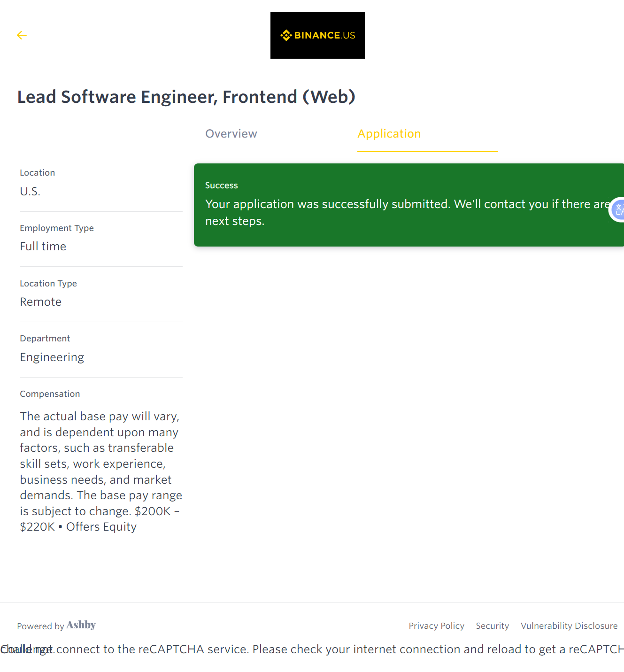Screen dimensions: 624x672
Task: Click the Engineering department value
Action: (x=52, y=357)
